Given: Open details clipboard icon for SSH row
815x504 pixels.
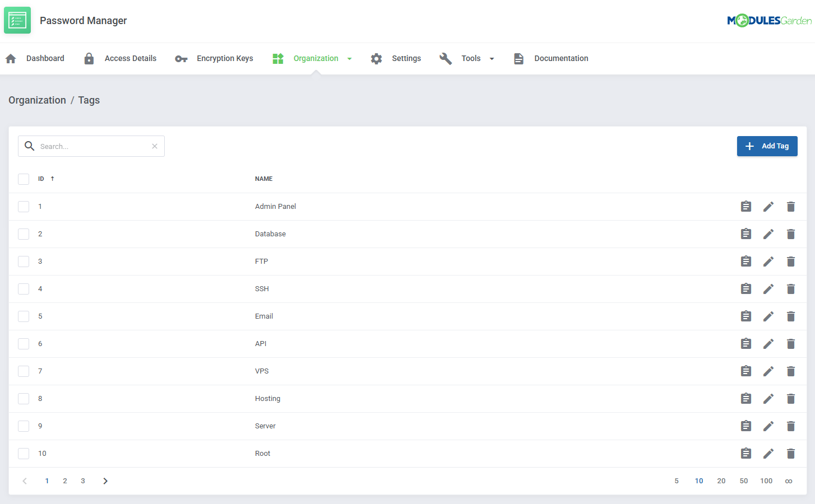Looking at the screenshot, I should (746, 289).
